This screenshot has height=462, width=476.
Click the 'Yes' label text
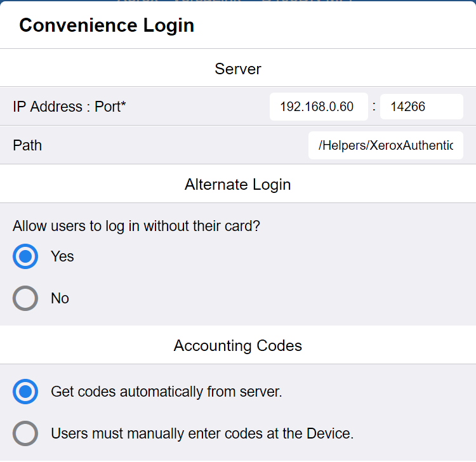[x=62, y=256]
